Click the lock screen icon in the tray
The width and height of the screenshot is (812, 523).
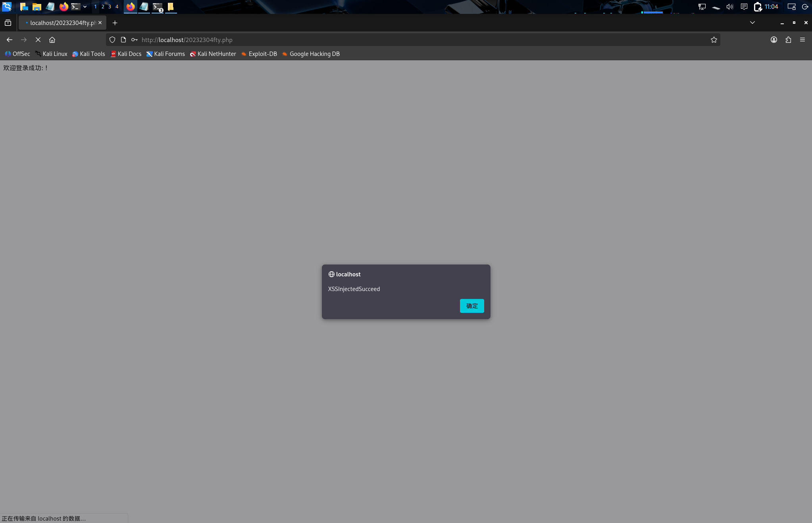click(791, 6)
